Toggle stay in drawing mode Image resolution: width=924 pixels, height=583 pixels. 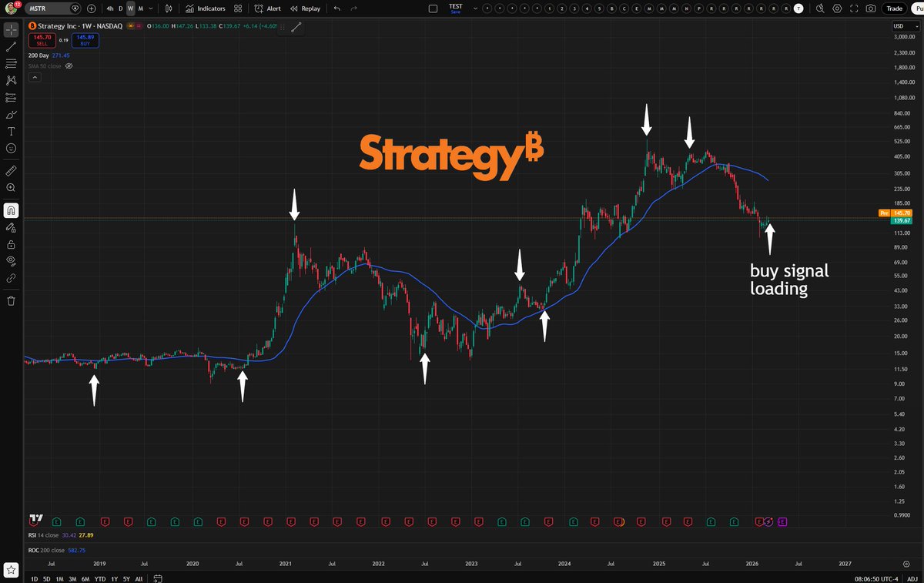click(12, 227)
